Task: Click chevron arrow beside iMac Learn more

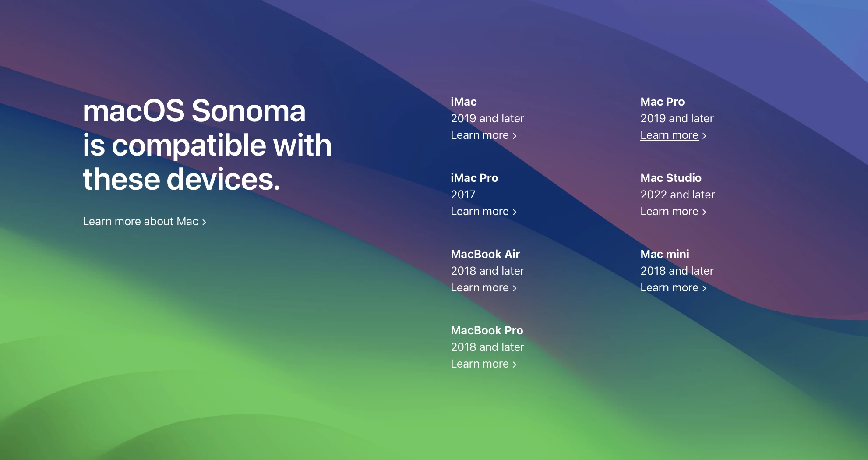Action: (515, 136)
